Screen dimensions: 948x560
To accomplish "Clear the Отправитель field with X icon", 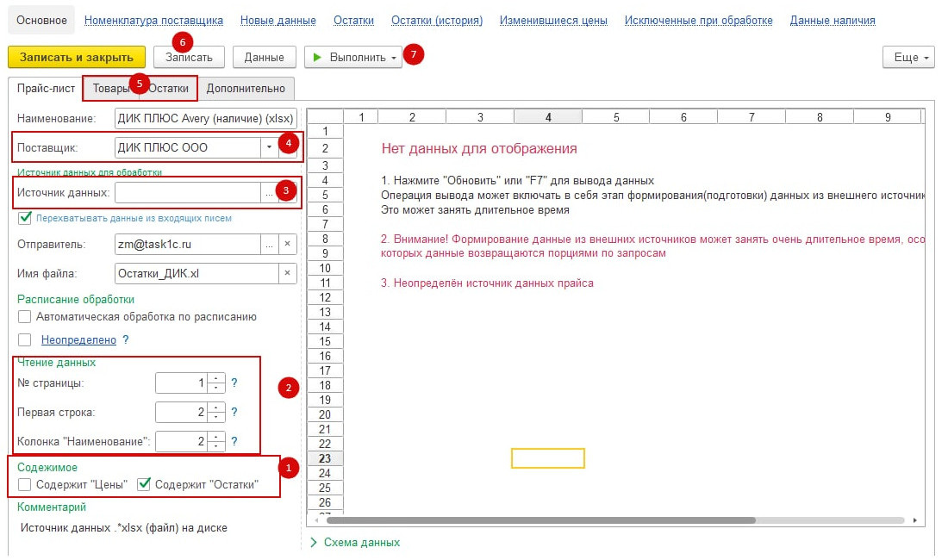I will coord(288,245).
